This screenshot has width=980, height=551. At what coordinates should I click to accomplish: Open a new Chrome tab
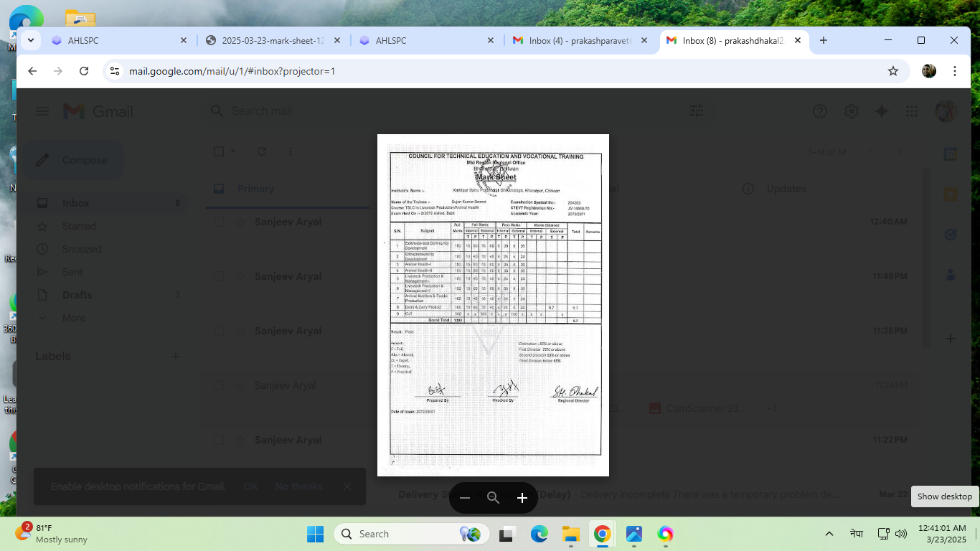pyautogui.click(x=824, y=41)
